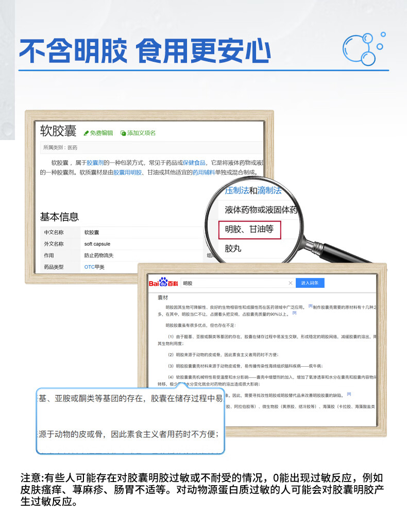Open the 保健食品 hyperlink
The height and width of the screenshot is (532, 407).
point(194,163)
